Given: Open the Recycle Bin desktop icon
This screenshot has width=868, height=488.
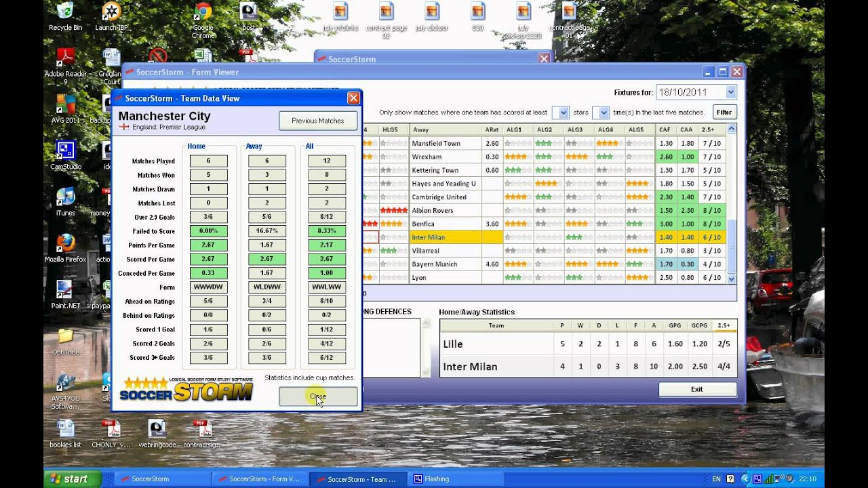Looking at the screenshot, I should (x=65, y=16).
